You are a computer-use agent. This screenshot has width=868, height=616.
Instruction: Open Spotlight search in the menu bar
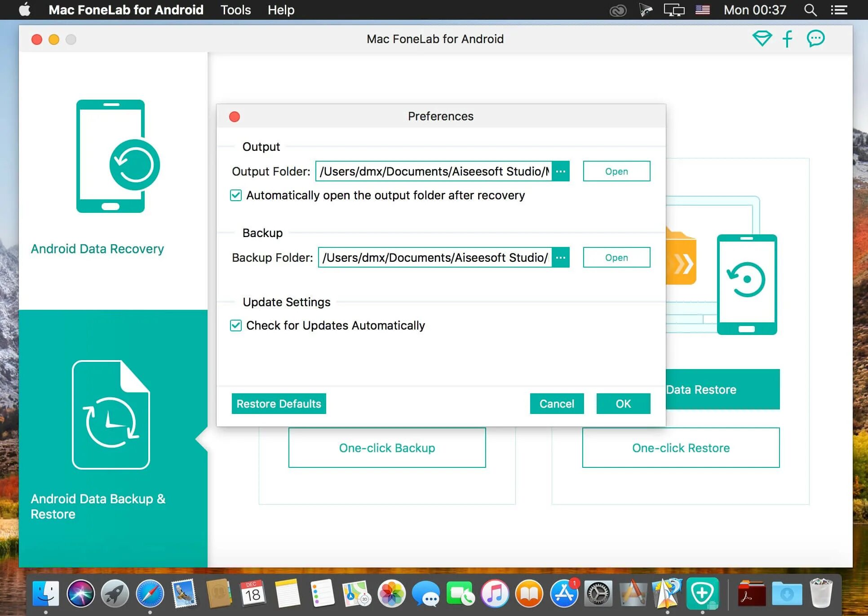pos(810,10)
